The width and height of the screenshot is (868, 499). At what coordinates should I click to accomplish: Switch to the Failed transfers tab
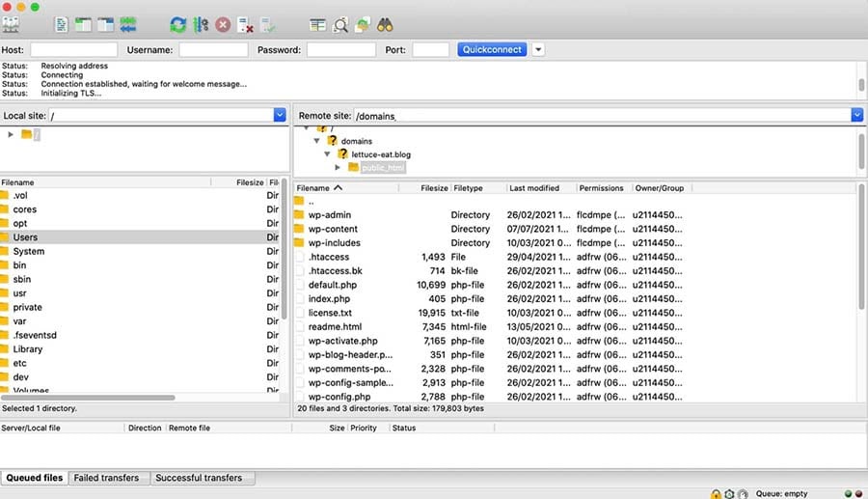[106, 478]
